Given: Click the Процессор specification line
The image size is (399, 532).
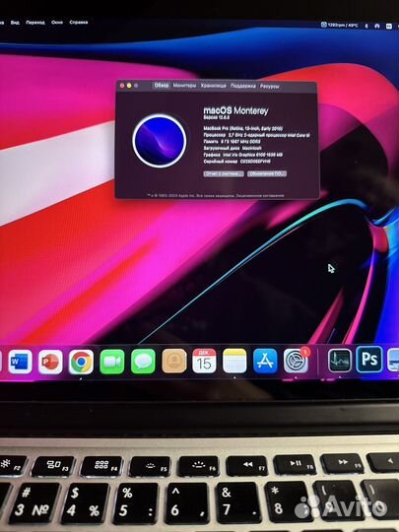Looking at the screenshot, I should (x=257, y=135).
